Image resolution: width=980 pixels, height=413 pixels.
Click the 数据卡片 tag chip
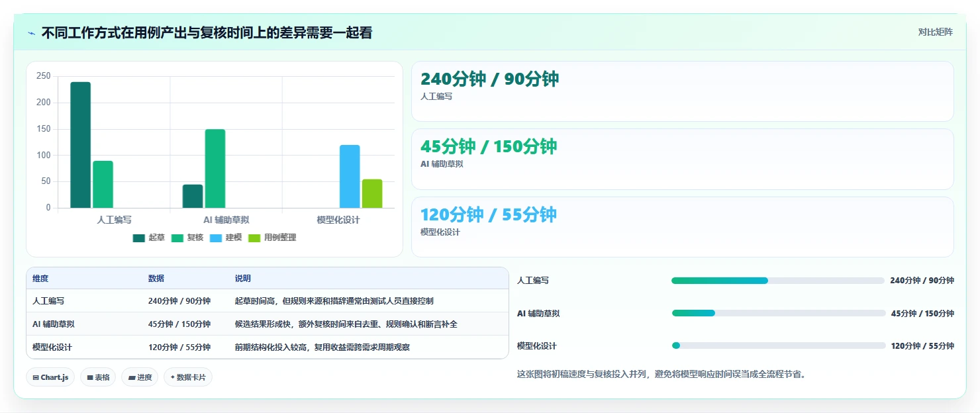(188, 377)
